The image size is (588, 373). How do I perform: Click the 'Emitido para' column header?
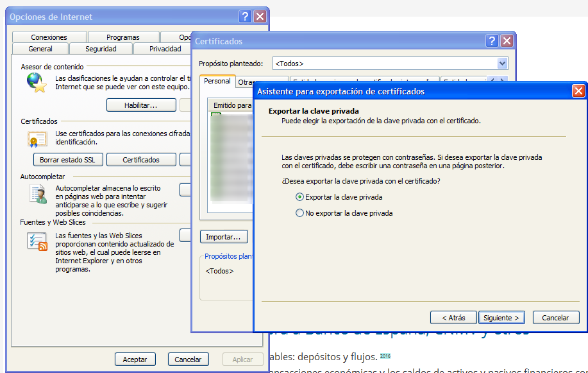click(x=231, y=105)
